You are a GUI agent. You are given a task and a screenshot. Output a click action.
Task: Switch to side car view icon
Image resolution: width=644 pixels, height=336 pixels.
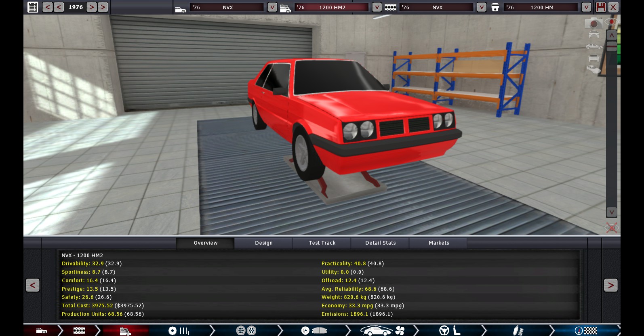594,47
